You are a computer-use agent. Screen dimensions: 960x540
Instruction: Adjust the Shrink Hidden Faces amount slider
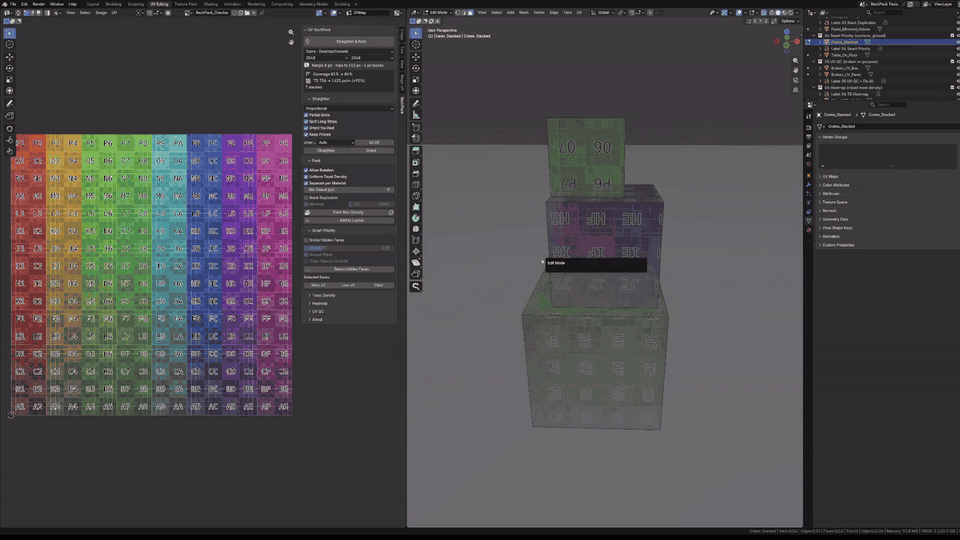pos(349,248)
